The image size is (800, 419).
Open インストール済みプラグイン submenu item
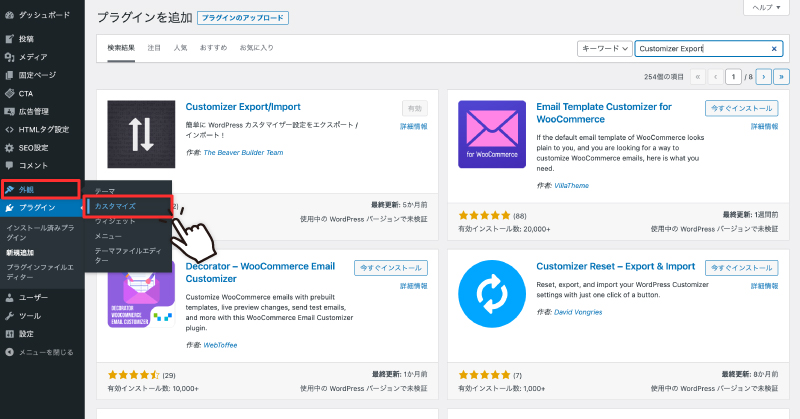(x=40, y=233)
